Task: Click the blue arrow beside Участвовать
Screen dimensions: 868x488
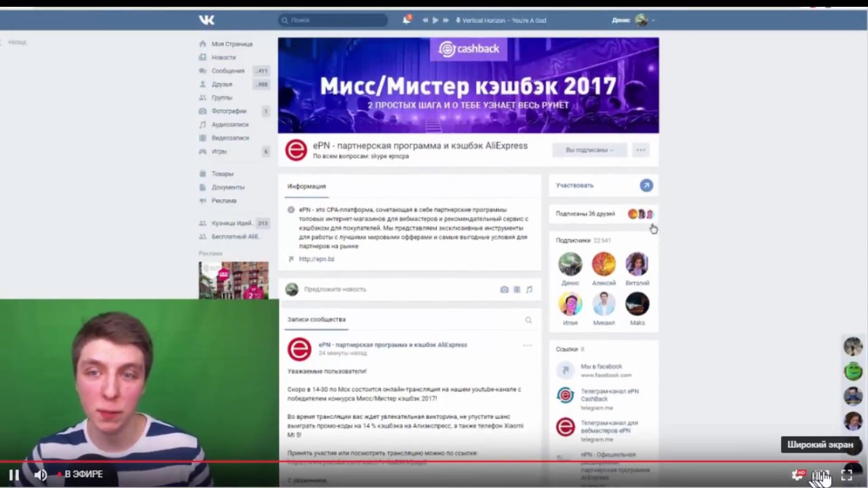Action: [646, 185]
